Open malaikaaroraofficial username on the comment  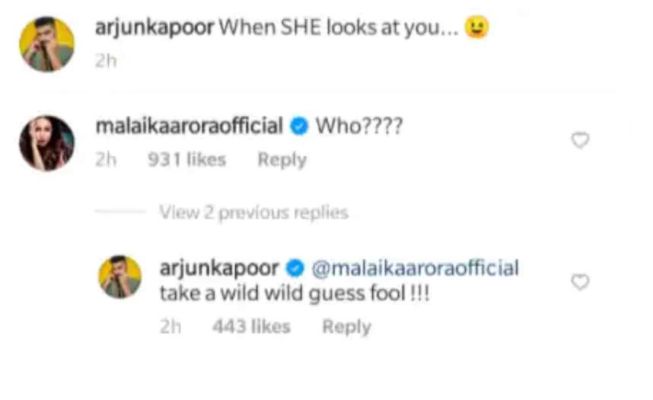pos(189,126)
